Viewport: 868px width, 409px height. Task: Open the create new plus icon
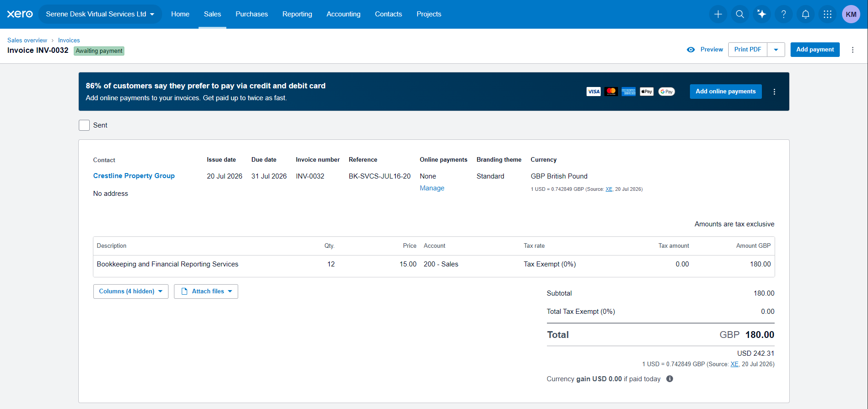coord(718,14)
